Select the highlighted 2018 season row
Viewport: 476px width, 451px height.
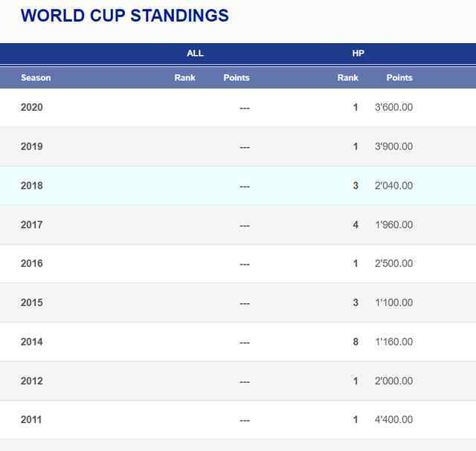(x=238, y=186)
